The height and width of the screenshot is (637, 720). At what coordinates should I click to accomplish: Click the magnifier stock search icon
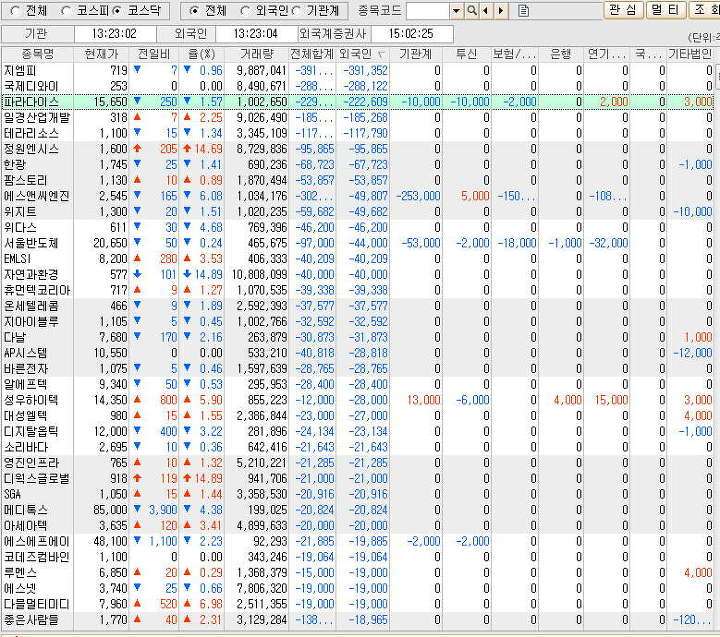pyautogui.click(x=472, y=11)
